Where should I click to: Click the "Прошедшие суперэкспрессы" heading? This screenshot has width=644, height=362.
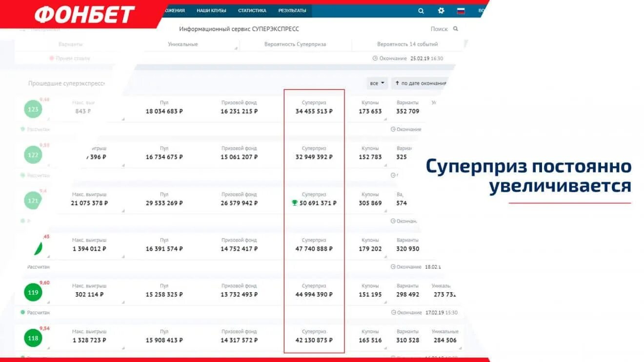(x=66, y=83)
